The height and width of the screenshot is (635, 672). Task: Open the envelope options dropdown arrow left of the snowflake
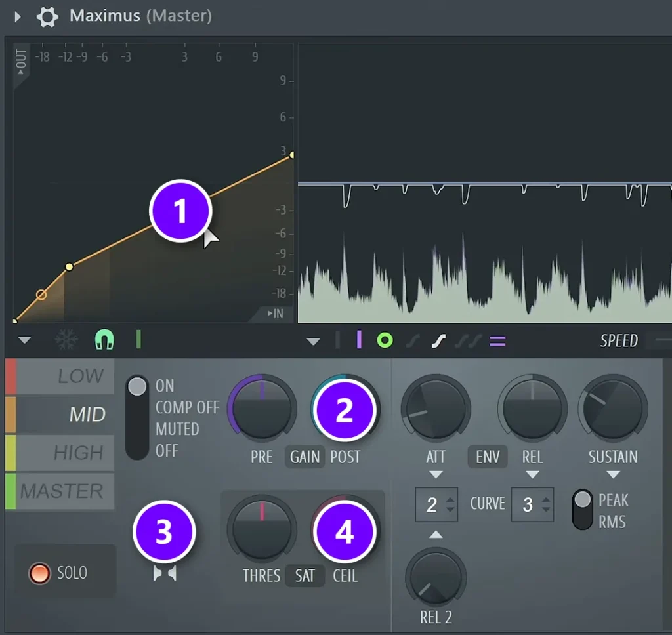coord(24,340)
